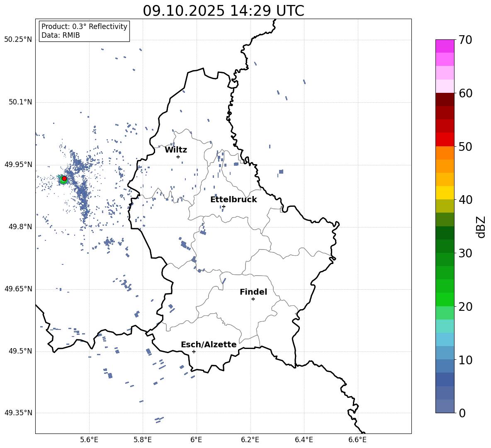Click the Esch/Alzette city label
The height and width of the screenshot is (448, 491).
tap(209, 344)
